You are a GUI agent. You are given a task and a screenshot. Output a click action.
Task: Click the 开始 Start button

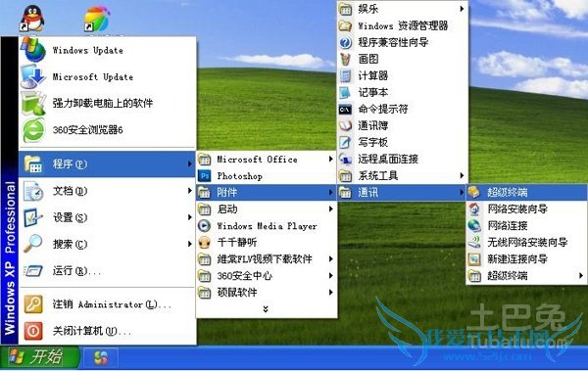coord(40,357)
